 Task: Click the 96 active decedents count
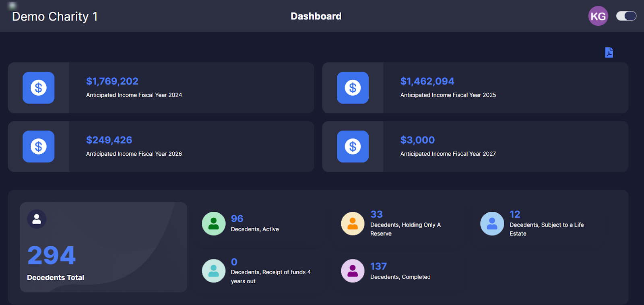[237, 218]
